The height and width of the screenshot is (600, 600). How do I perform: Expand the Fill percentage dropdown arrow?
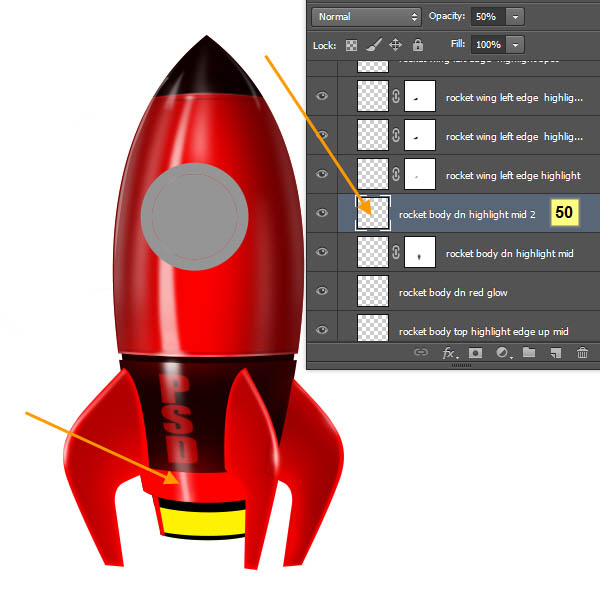coord(515,45)
